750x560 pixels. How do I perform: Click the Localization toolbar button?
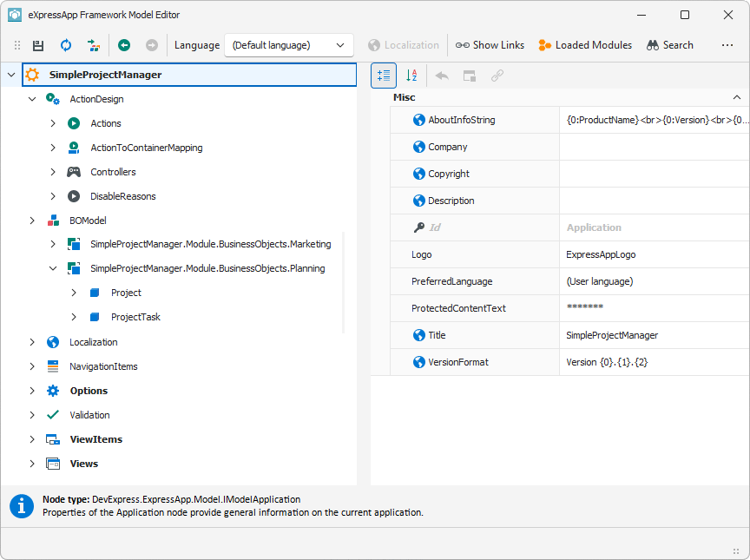pyautogui.click(x=404, y=45)
